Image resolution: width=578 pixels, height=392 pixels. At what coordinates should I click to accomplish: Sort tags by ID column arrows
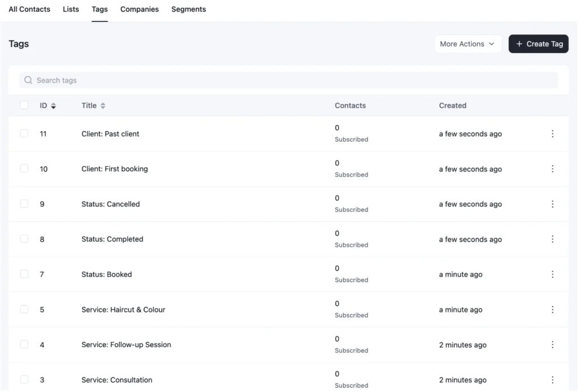pos(54,105)
